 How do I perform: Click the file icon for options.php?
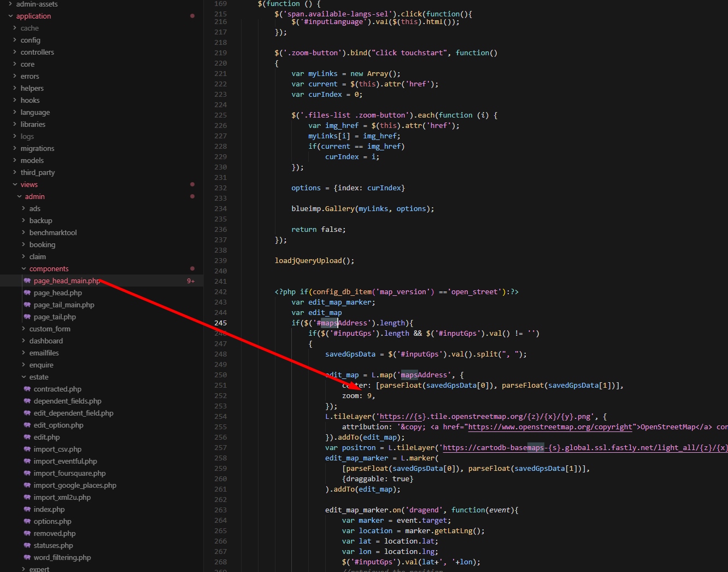[27, 522]
